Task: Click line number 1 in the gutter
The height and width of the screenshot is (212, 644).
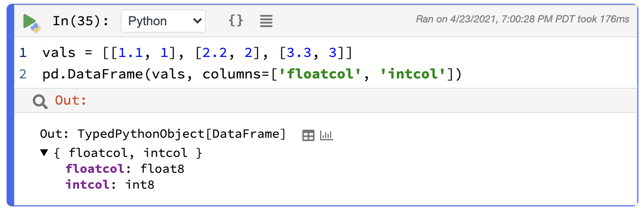Action: [x=23, y=53]
